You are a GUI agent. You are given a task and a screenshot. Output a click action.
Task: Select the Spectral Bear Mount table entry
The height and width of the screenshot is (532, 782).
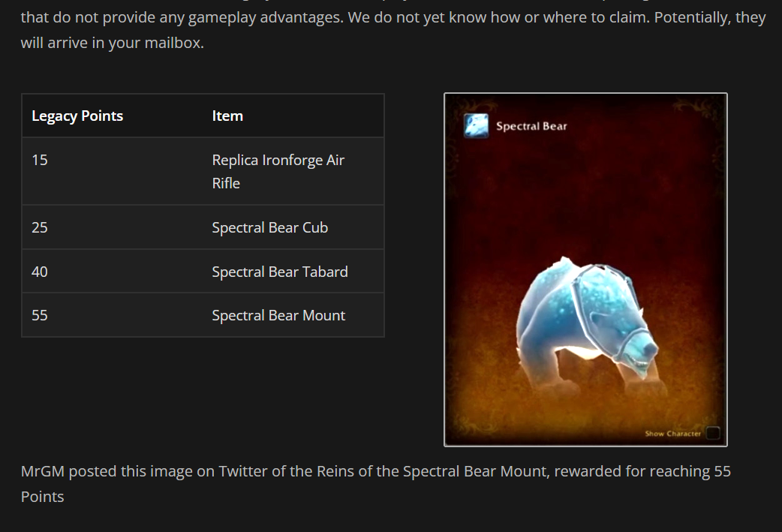[278, 315]
